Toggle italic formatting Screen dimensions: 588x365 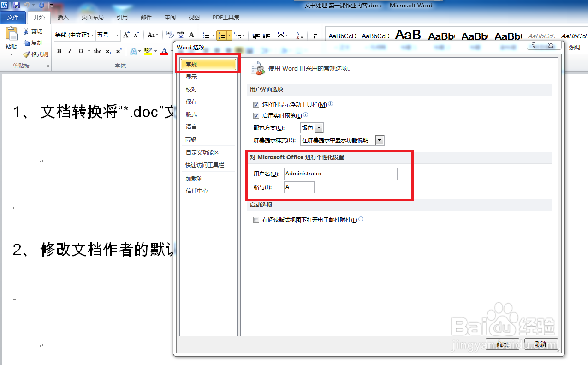(x=70, y=51)
